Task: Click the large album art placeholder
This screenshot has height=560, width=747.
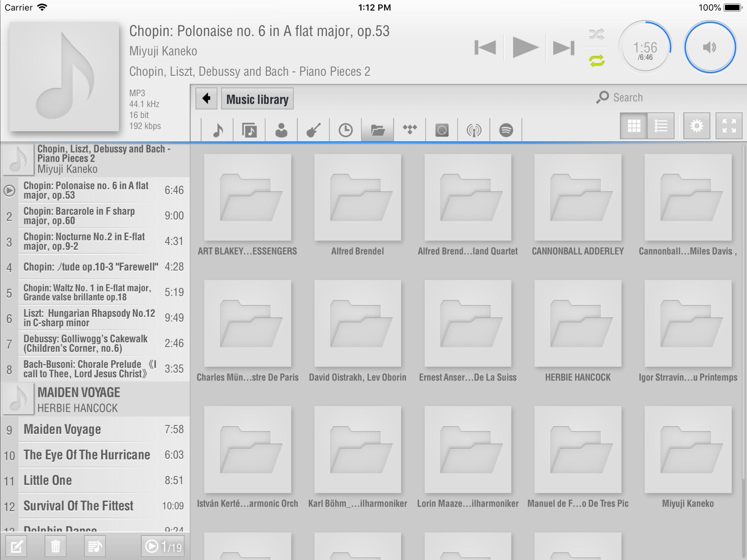Action: pyautogui.click(x=64, y=77)
